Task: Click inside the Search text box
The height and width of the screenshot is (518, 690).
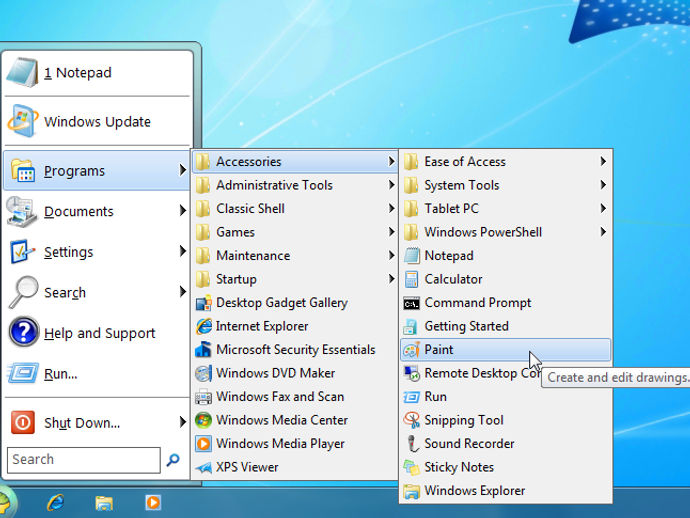Action: point(84,460)
